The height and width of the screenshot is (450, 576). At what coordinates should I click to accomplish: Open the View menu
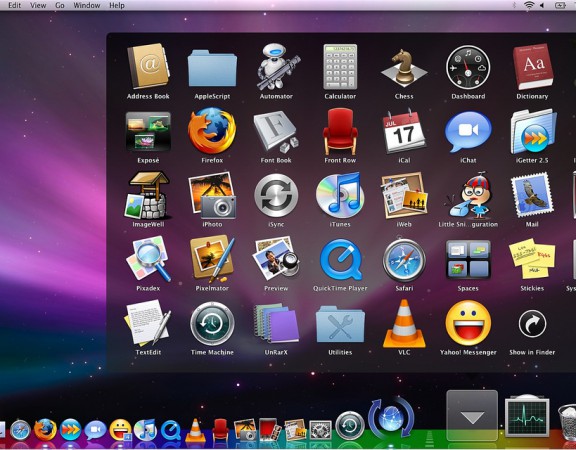coord(38,5)
